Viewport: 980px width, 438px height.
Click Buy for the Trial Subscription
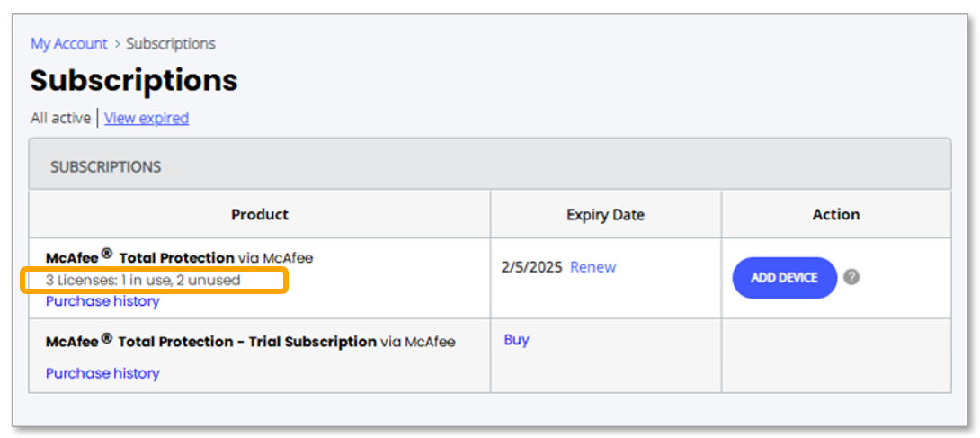[516, 340]
